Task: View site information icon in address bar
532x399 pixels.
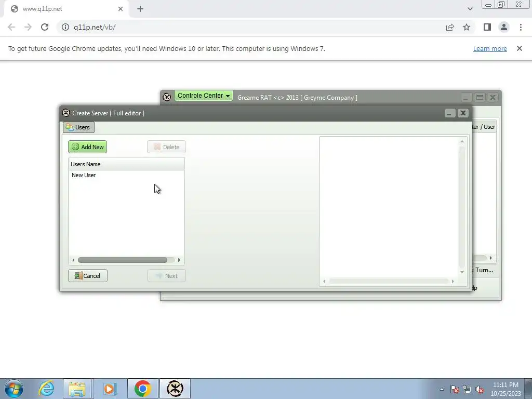Action: tap(65, 27)
